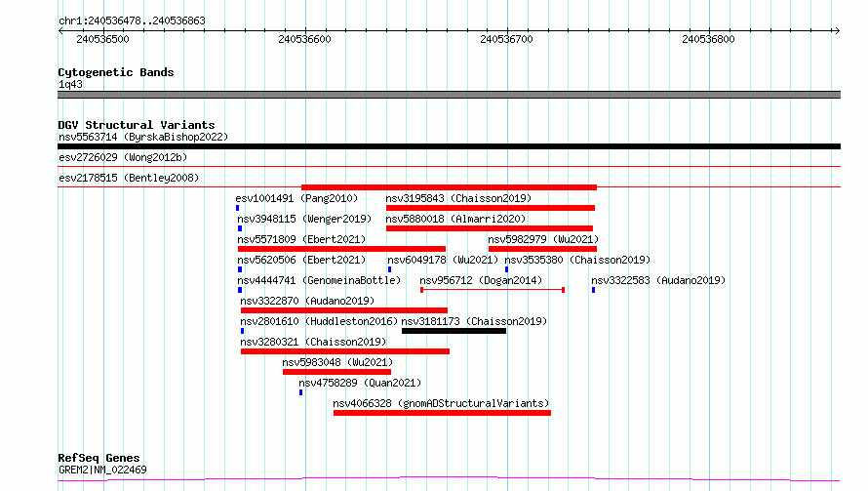Click variant label nsv5880018 (Almarri2020)

pyautogui.click(x=455, y=219)
